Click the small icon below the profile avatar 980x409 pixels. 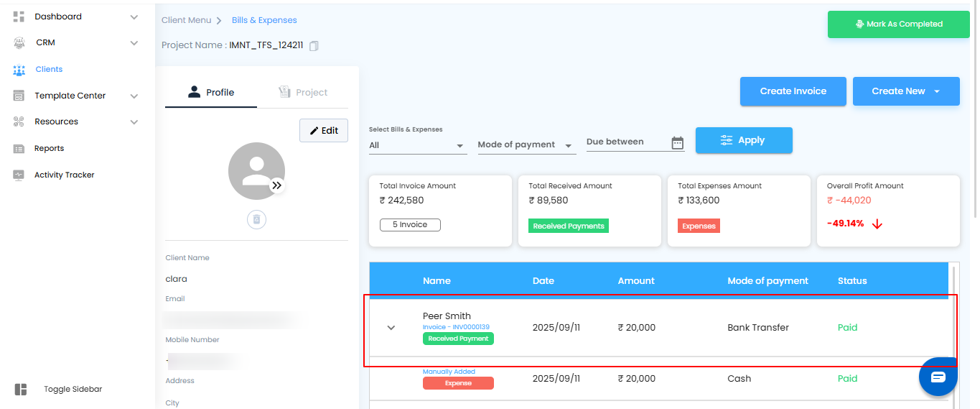click(x=256, y=220)
